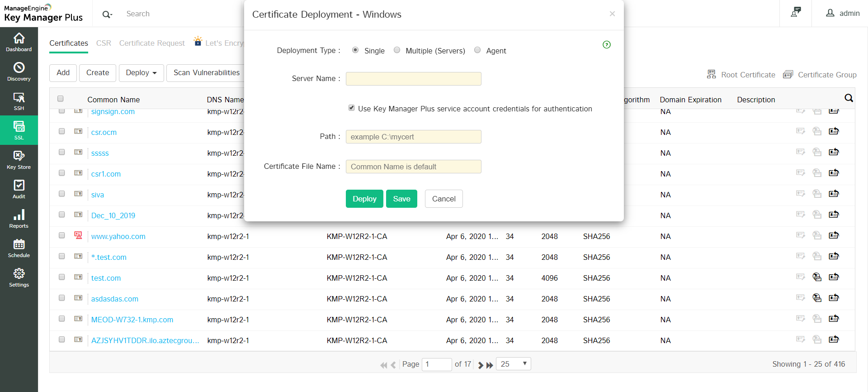Click the green help icon in dialog
868x392 pixels.
(x=607, y=44)
